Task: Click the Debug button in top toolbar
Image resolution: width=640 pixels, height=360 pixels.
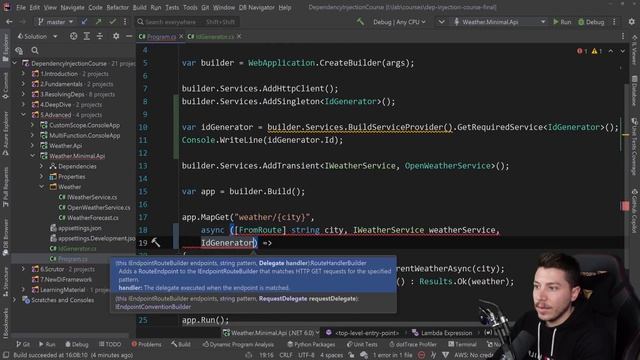Action: (591, 22)
